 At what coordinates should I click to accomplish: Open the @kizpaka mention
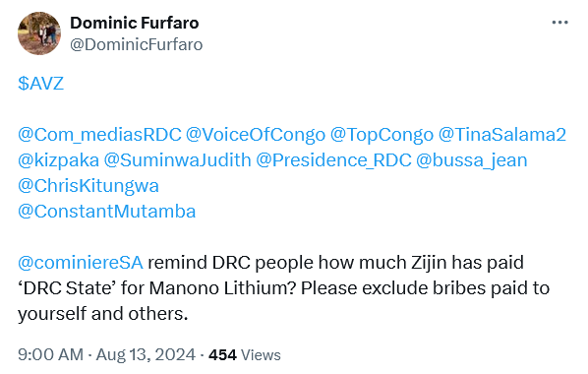click(x=58, y=160)
